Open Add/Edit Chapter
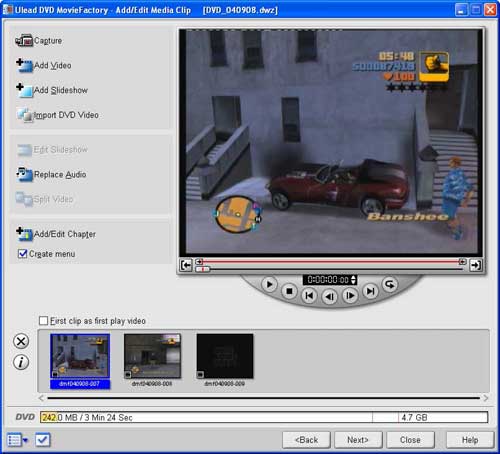Screen dimensions: 500x454 [56, 234]
